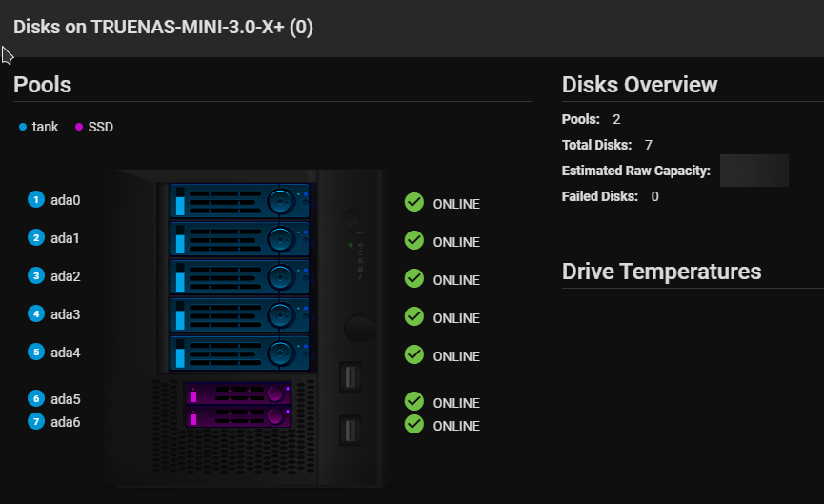Select the second blue drive bay ada1
The height and width of the screenshot is (504, 824).
point(240,238)
